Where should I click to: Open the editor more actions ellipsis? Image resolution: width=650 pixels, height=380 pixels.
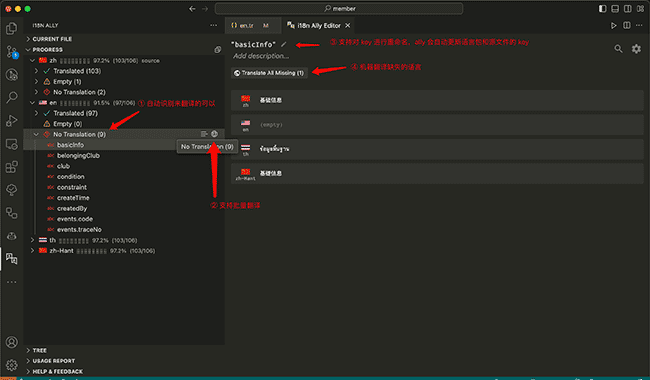tap(639, 25)
